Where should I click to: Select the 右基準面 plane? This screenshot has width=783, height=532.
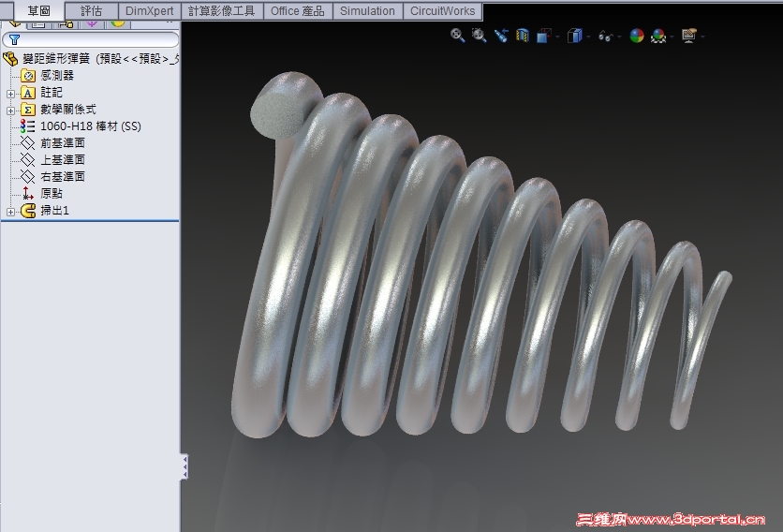(63, 177)
